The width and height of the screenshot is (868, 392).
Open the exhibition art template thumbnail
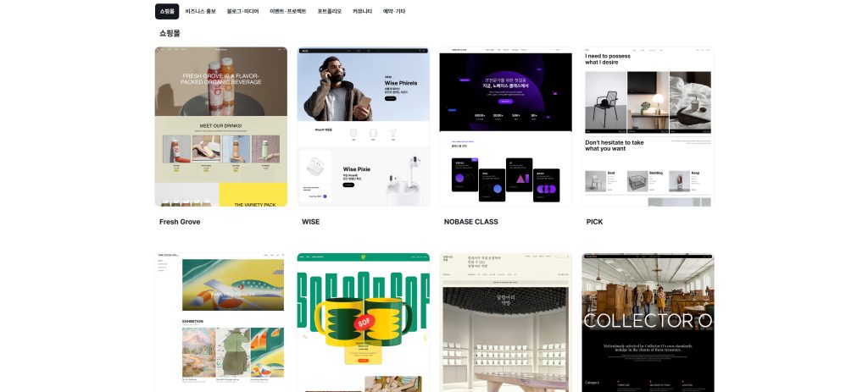click(x=220, y=323)
